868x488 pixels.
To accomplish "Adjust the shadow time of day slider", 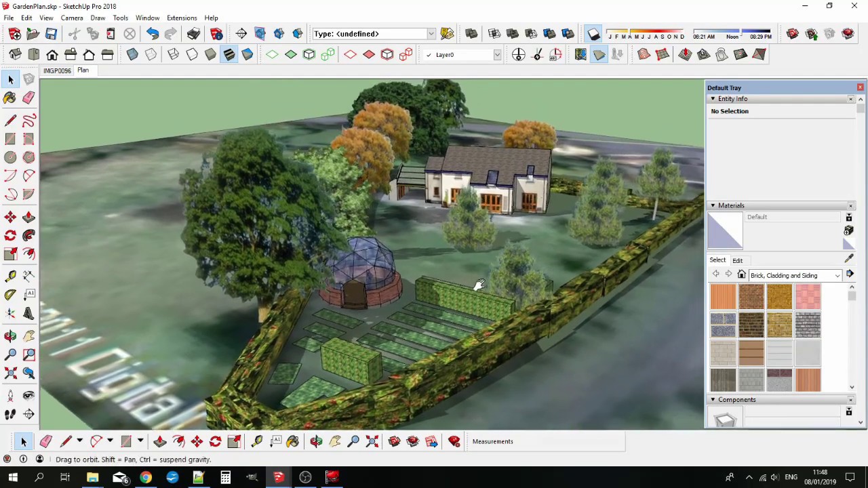I will coord(732,33).
